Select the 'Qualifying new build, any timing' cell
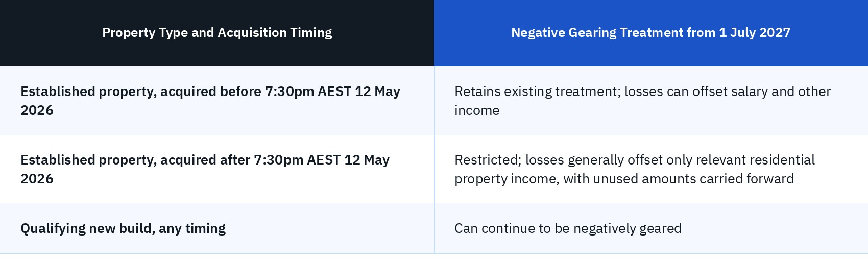Screen dimensions: 868x258 coord(217,228)
